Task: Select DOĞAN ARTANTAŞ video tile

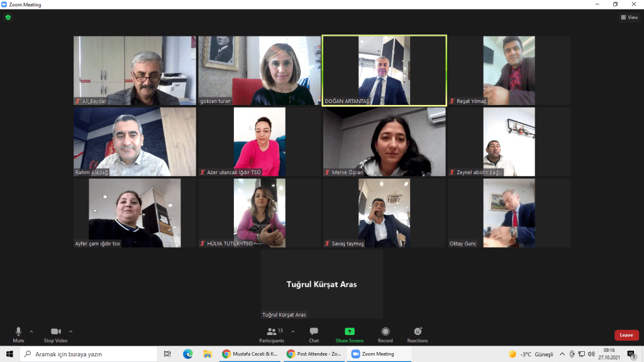Action: point(384,70)
